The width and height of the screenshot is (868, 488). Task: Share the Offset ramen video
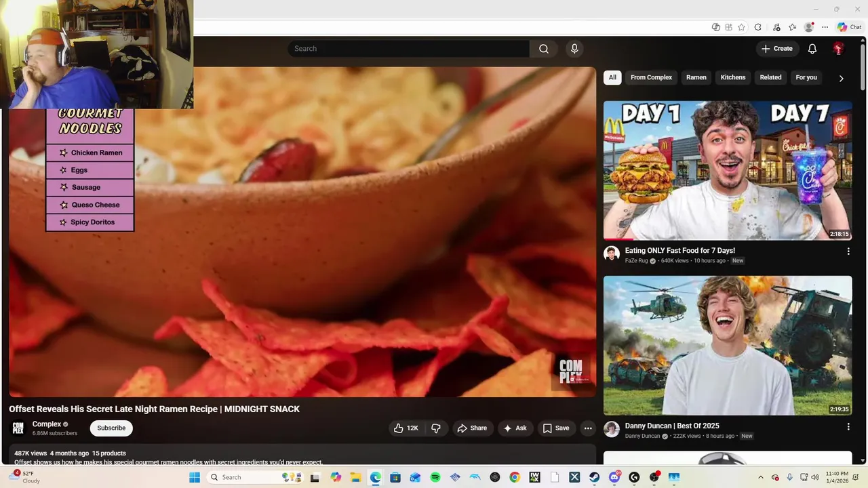472,428
